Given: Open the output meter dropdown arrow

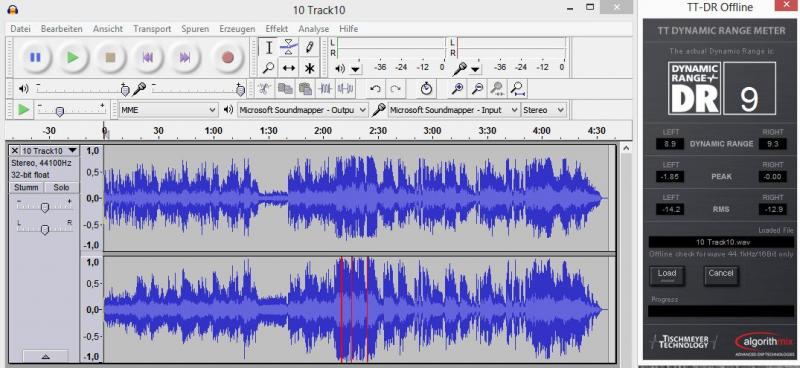Looking at the screenshot, I should point(355,69).
